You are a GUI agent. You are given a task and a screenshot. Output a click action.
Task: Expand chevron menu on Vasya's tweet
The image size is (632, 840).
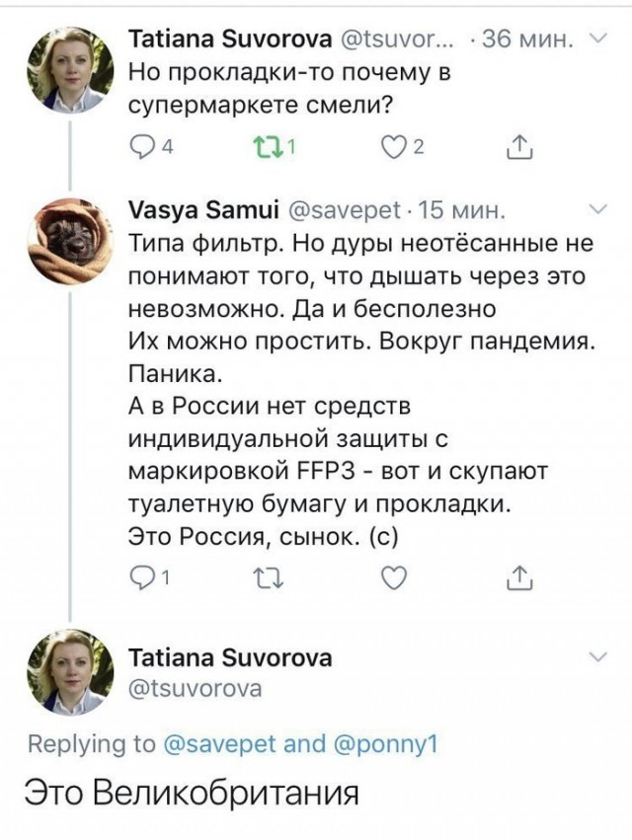(x=598, y=209)
